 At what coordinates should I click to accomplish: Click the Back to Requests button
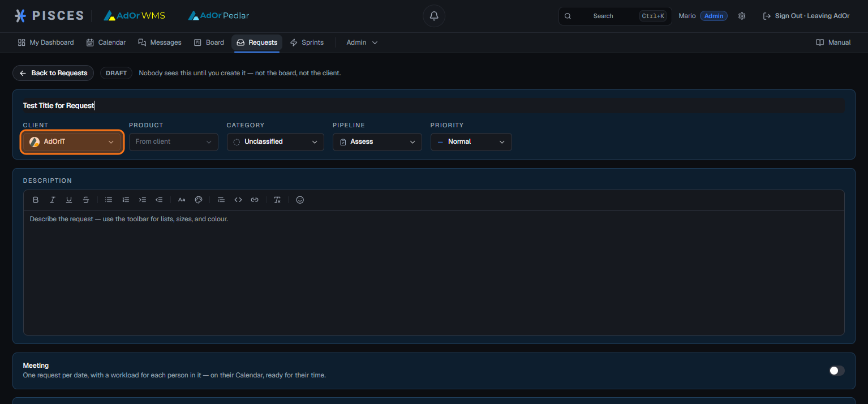pyautogui.click(x=53, y=73)
